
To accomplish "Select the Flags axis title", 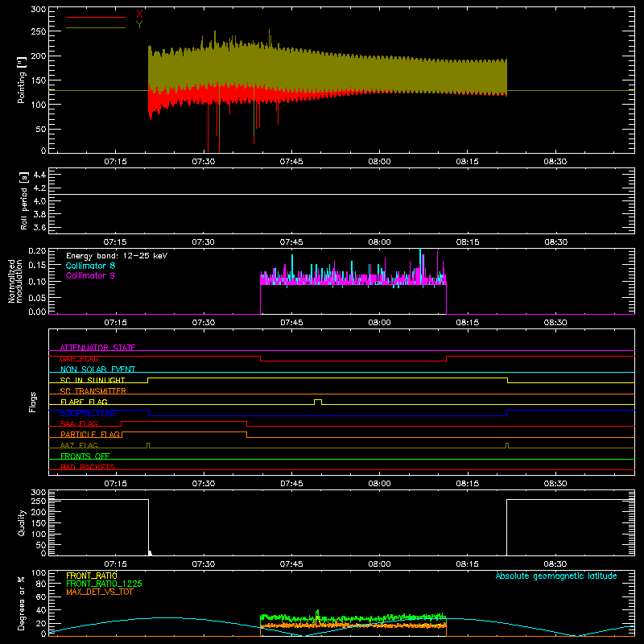I will coord(33,402).
